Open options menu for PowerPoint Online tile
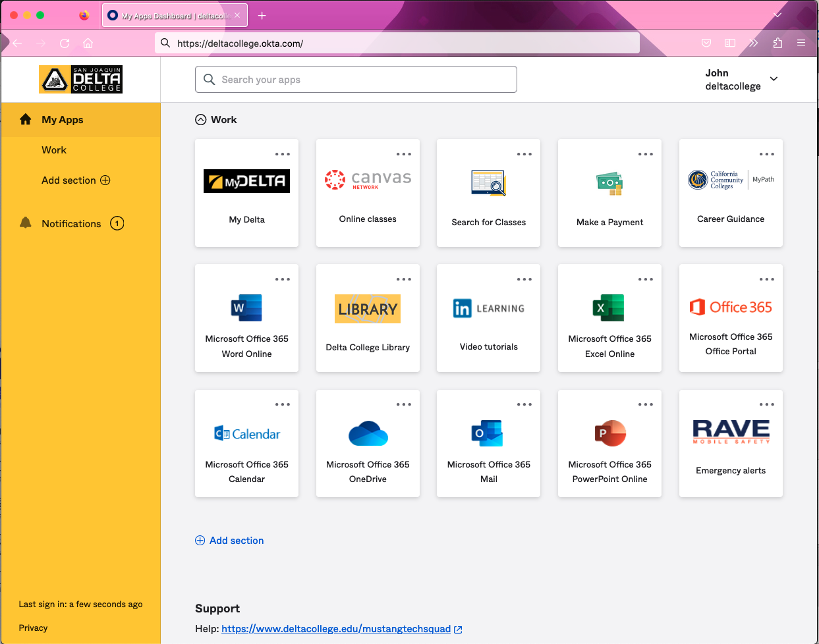This screenshot has width=819, height=644. coord(646,404)
